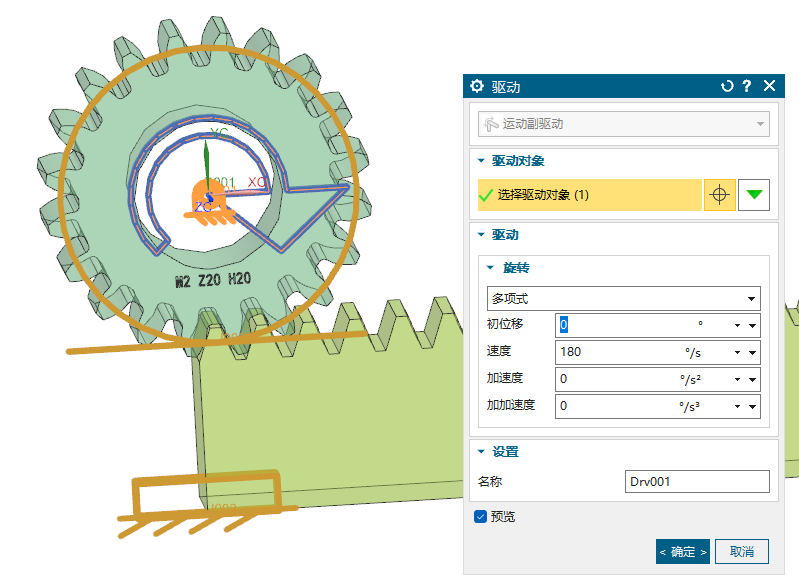This screenshot has width=799, height=582.
Task: Open help with the question mark icon
Action: click(747, 87)
